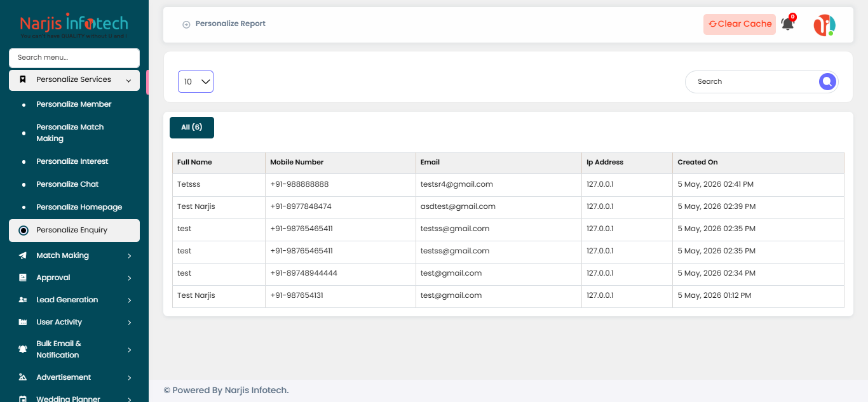Click the name cell Tetsss
Image resolution: width=868 pixels, height=402 pixels.
tap(189, 184)
